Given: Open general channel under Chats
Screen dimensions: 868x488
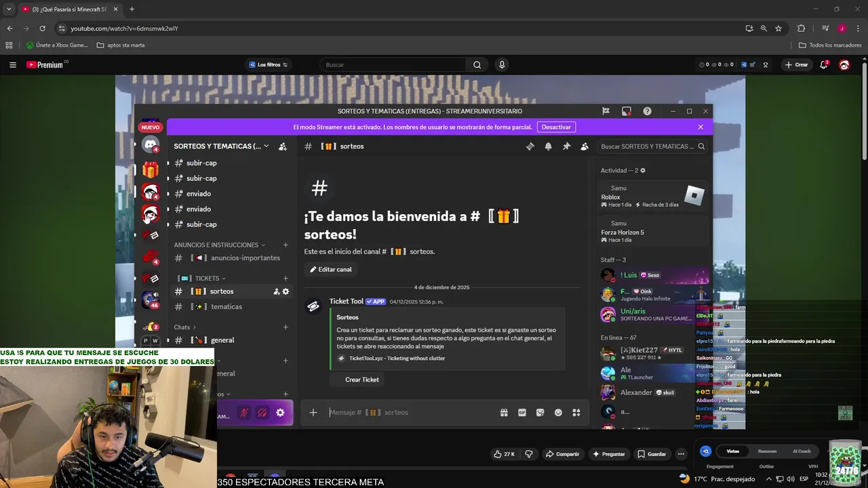Looking at the screenshot, I should click(x=231, y=340).
